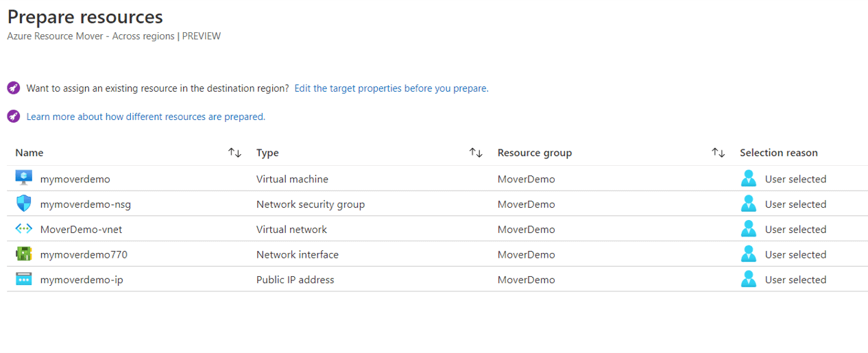Click the Type column header
The width and height of the screenshot is (868, 353).
(267, 153)
